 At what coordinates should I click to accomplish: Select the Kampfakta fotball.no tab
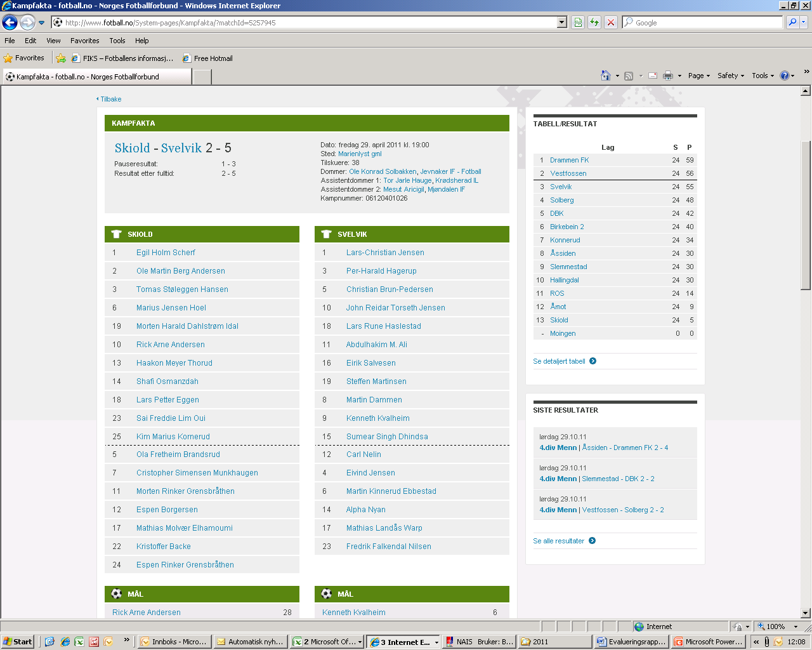[96, 77]
